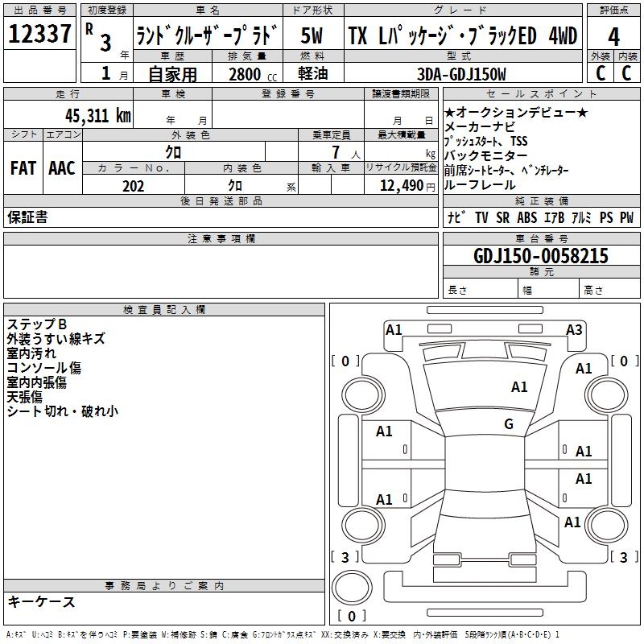Click 保証書 in later-shipped parts

tap(27, 217)
